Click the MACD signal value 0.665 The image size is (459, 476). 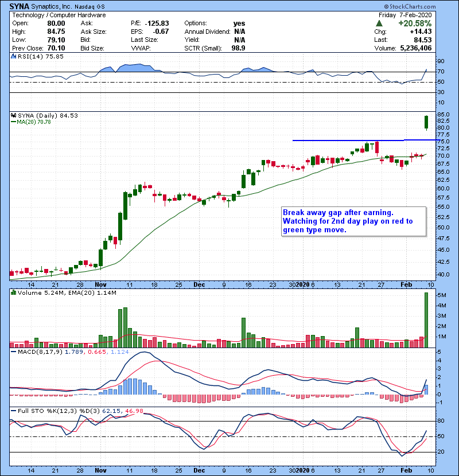97,352
